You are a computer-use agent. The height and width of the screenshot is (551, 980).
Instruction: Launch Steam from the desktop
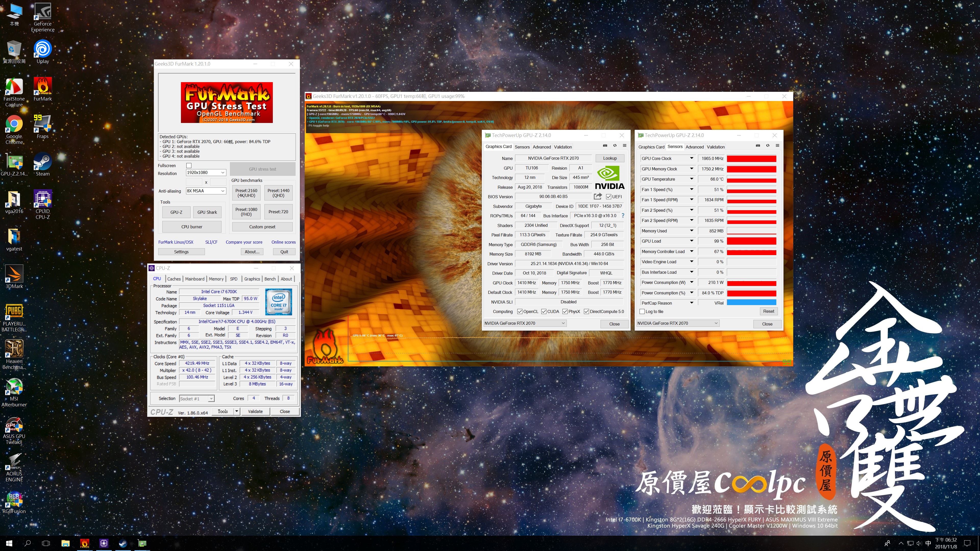point(43,164)
